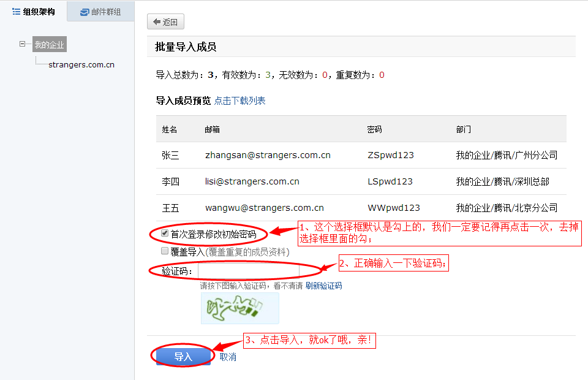Click the envelope icon on 邮件群组 tab
The image size is (588, 380).
pyautogui.click(x=85, y=12)
